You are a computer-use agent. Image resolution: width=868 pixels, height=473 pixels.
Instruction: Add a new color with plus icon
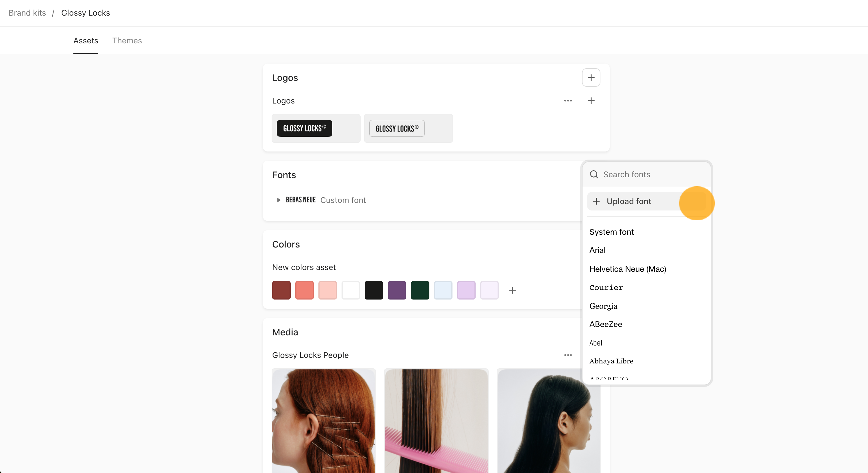click(x=512, y=290)
